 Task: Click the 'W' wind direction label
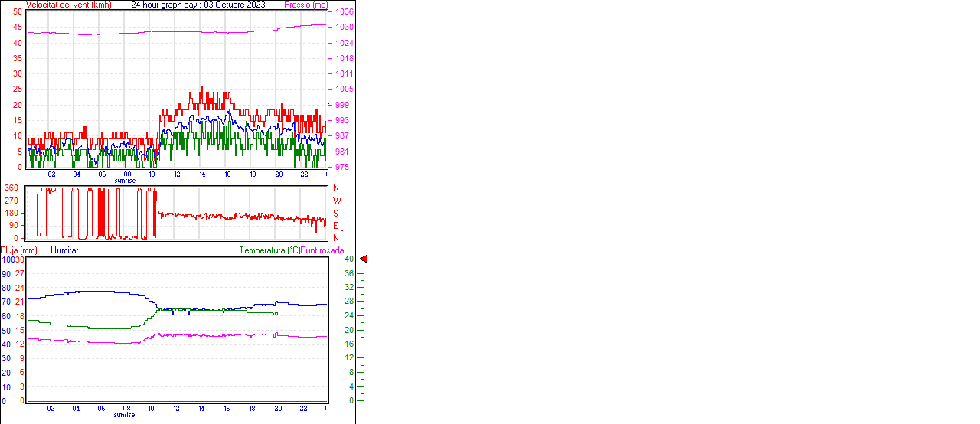pos(337,201)
